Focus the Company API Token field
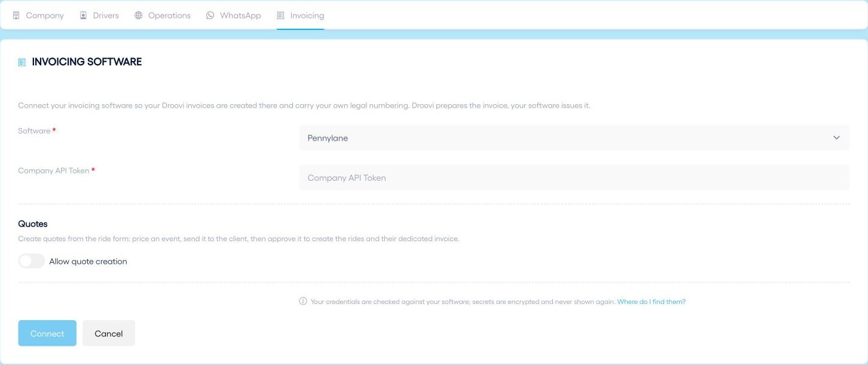 point(574,178)
